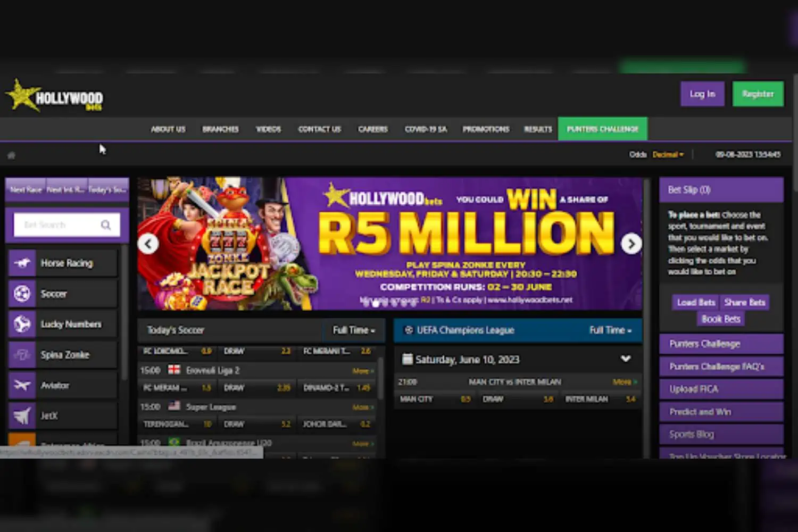
Task: Open the Aviator plane icon
Action: coord(22,385)
